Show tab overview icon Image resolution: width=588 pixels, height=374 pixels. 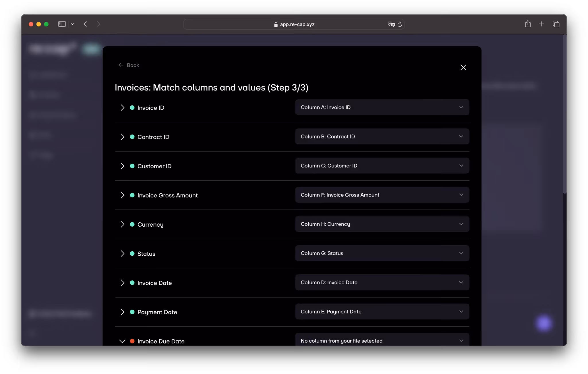[556, 24]
